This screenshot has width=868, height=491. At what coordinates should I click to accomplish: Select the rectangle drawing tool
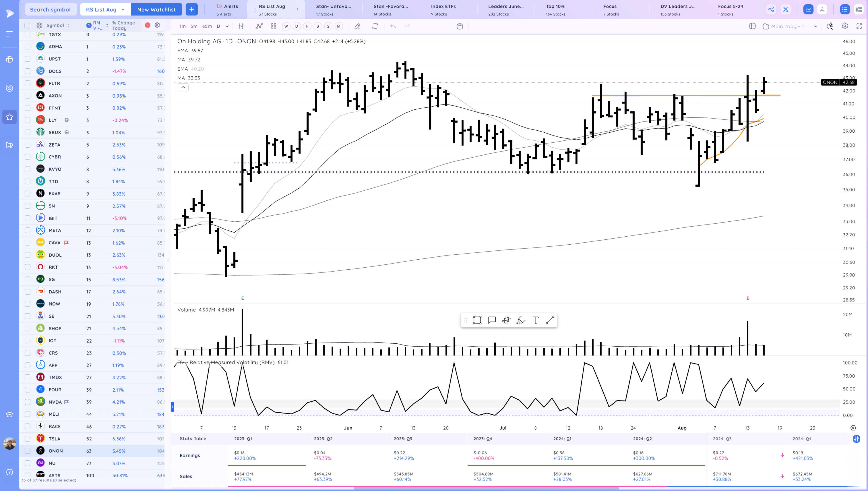point(477,320)
